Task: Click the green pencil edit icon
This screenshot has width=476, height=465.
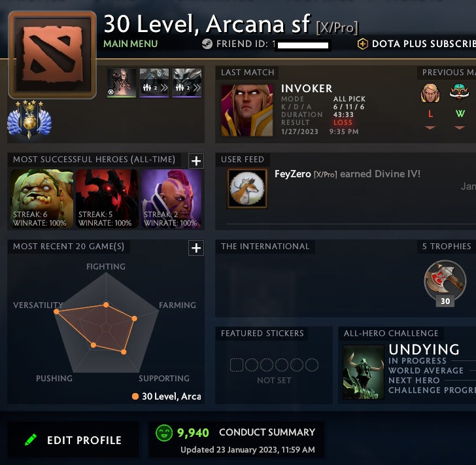Action: (x=31, y=439)
